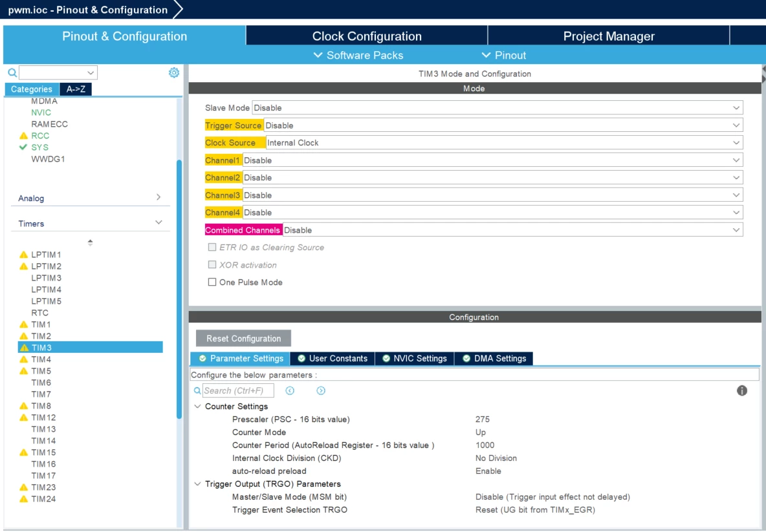Click warning icon next to TIM8
766x532 pixels.
(23, 406)
